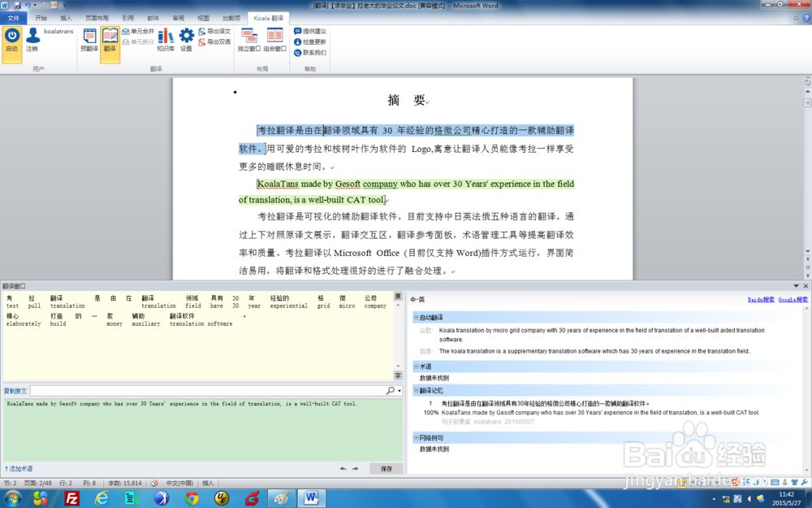Select the Koala 翻译 tab

pos(268,18)
